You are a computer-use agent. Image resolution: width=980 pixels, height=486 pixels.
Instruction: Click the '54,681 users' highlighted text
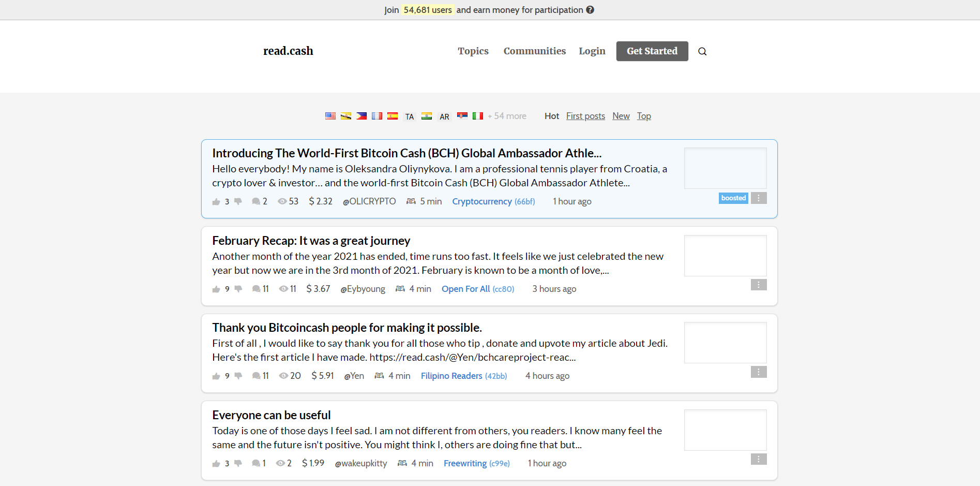pos(428,10)
